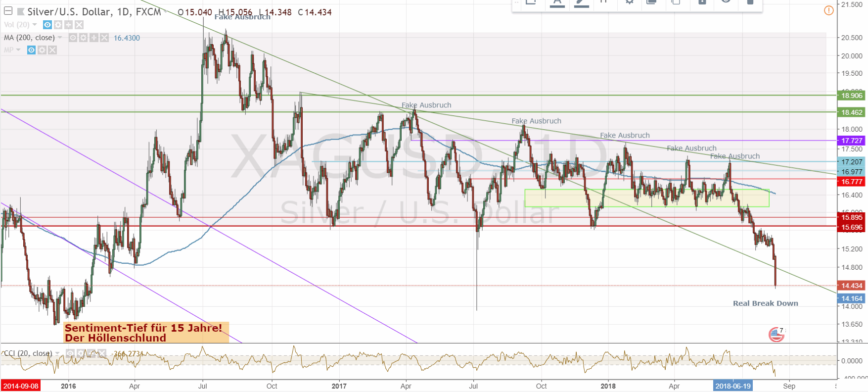The height and width of the screenshot is (392, 868).
Task: Open text color picker (underlined A) in toolbar
Action: (x=557, y=3)
